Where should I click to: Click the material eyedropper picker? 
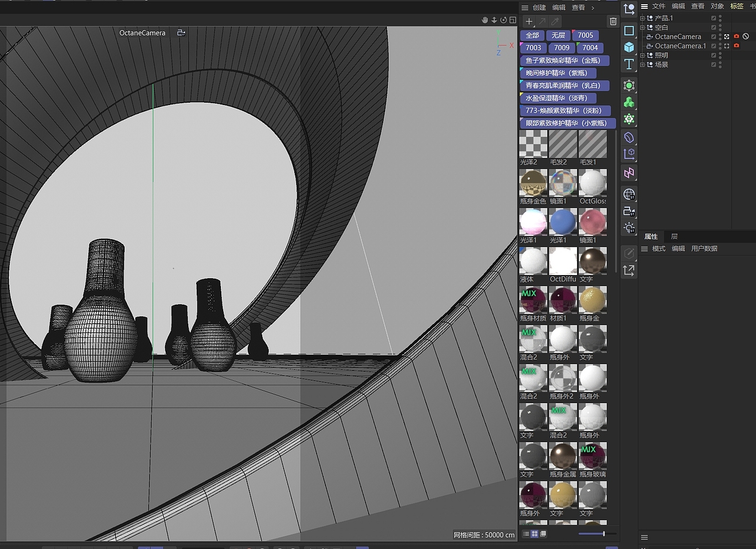[x=556, y=21]
